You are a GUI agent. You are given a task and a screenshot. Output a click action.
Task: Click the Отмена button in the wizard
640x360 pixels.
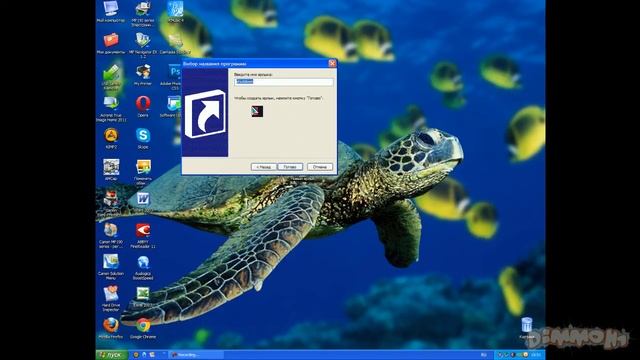320,167
